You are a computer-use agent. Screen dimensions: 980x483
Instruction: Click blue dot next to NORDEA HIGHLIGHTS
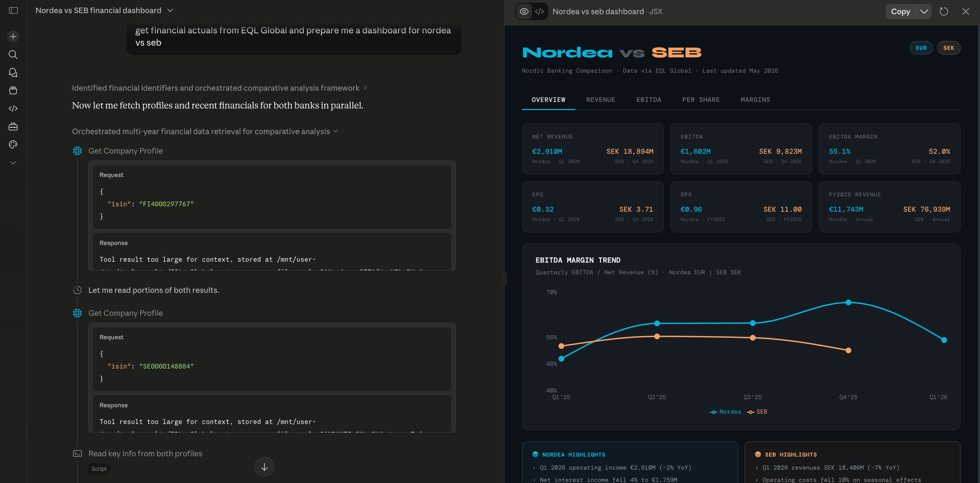click(x=536, y=455)
